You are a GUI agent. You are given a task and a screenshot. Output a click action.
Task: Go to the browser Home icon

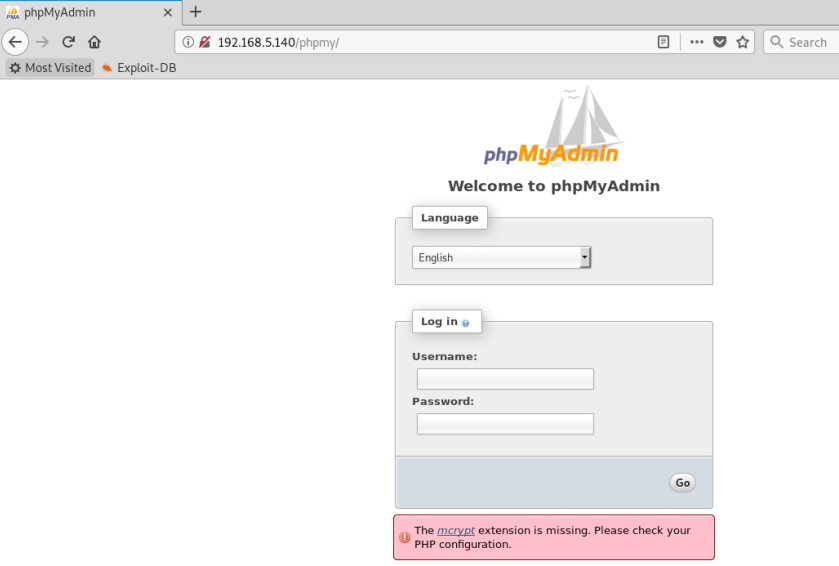click(94, 42)
